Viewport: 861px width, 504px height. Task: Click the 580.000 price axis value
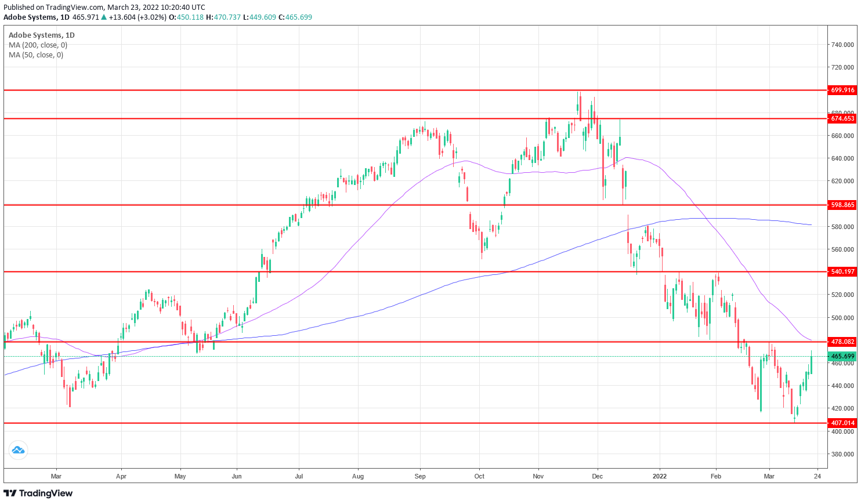tap(842, 227)
